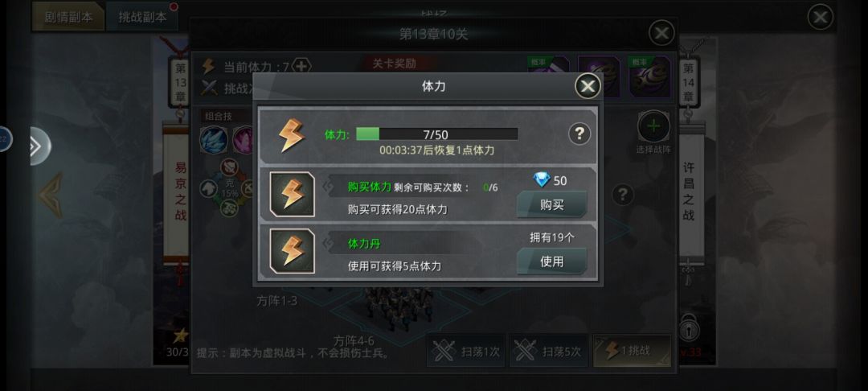Click the blue diamond currency icon

click(x=541, y=180)
